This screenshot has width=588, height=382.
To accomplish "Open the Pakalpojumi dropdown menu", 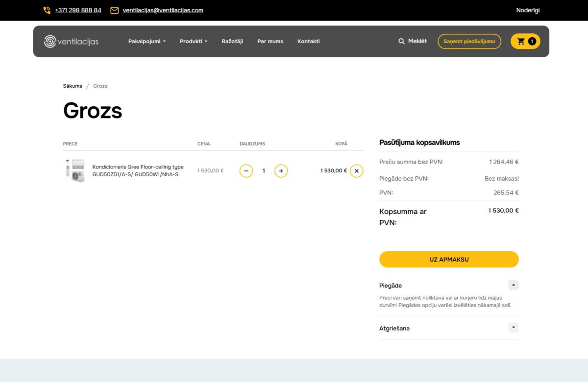I will [x=147, y=41].
